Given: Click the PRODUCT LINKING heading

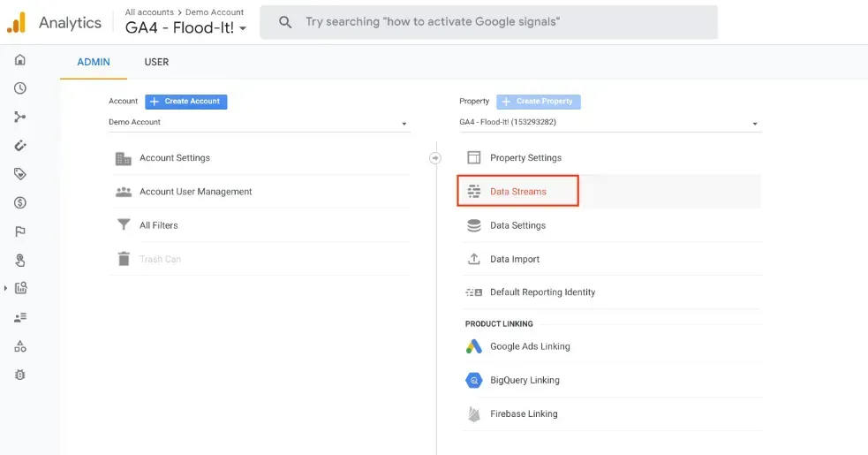Looking at the screenshot, I should (x=499, y=323).
